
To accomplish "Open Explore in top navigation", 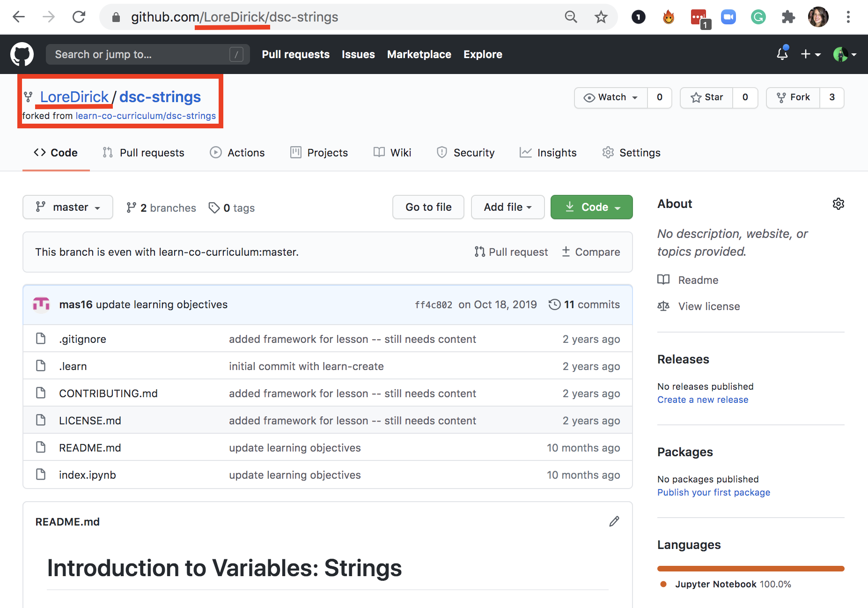I will click(483, 54).
